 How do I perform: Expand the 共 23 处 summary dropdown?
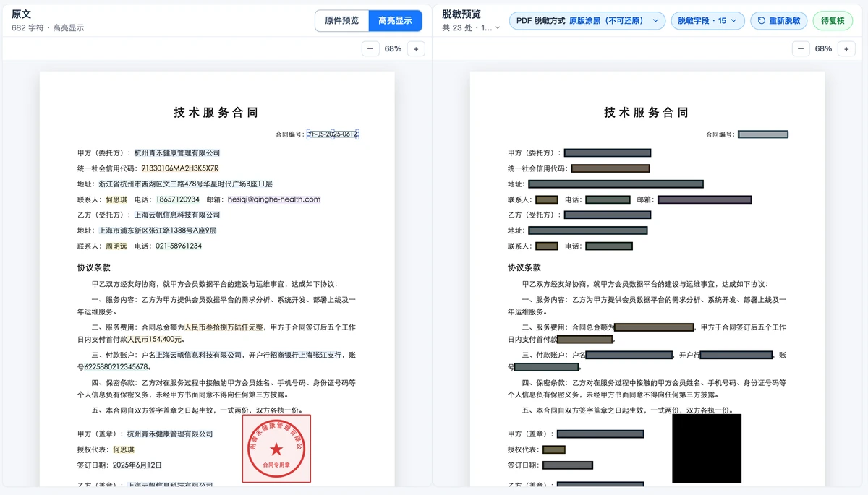tap(472, 27)
